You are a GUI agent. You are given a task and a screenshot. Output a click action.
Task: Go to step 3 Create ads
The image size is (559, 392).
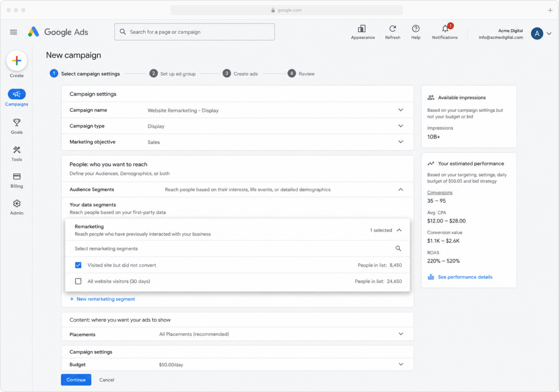[x=240, y=74]
